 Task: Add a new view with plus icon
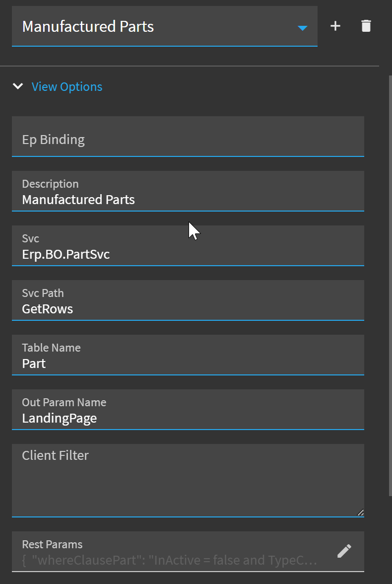pyautogui.click(x=335, y=26)
